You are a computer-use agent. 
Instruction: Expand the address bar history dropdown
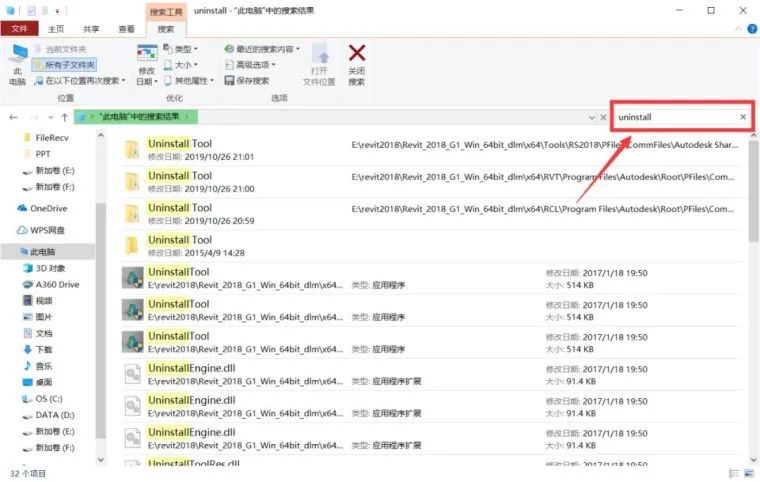point(592,117)
